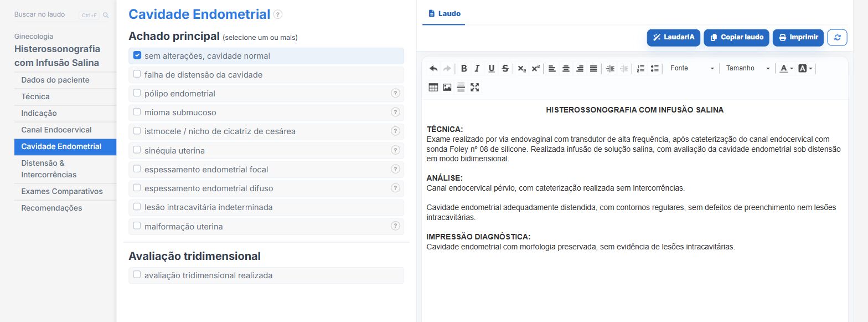Justify text in the editor

point(593,68)
